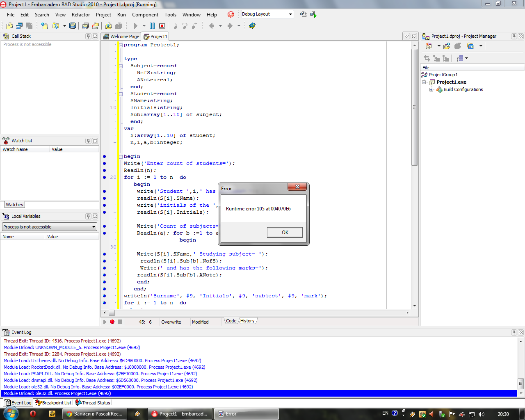Toggle pin on the Call Stack panel
Viewport: 525px width, 420px height.
pos(88,36)
